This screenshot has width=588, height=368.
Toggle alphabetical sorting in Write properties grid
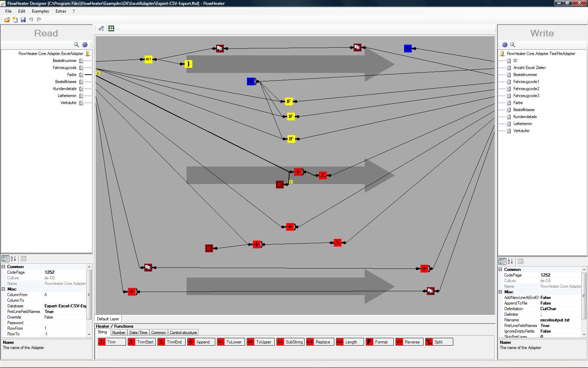pos(510,261)
